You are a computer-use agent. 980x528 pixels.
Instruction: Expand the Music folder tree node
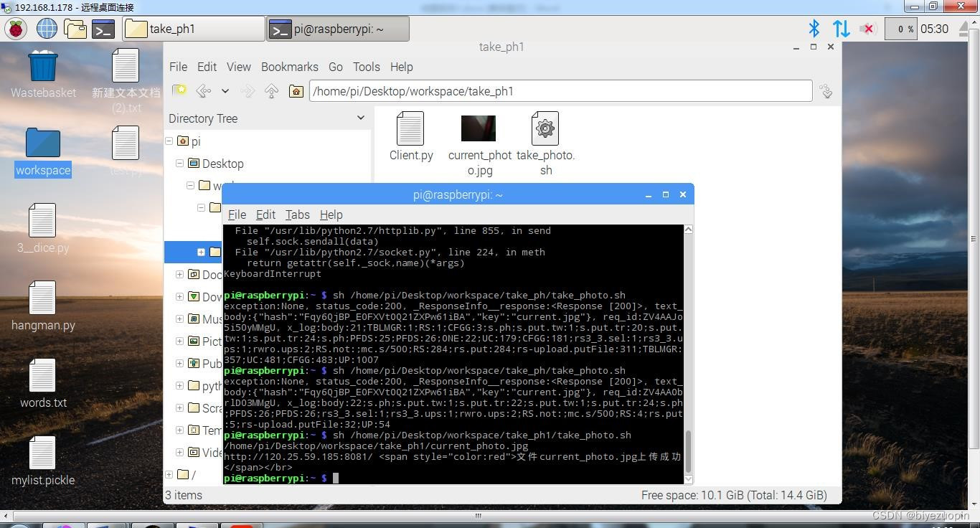click(x=180, y=319)
